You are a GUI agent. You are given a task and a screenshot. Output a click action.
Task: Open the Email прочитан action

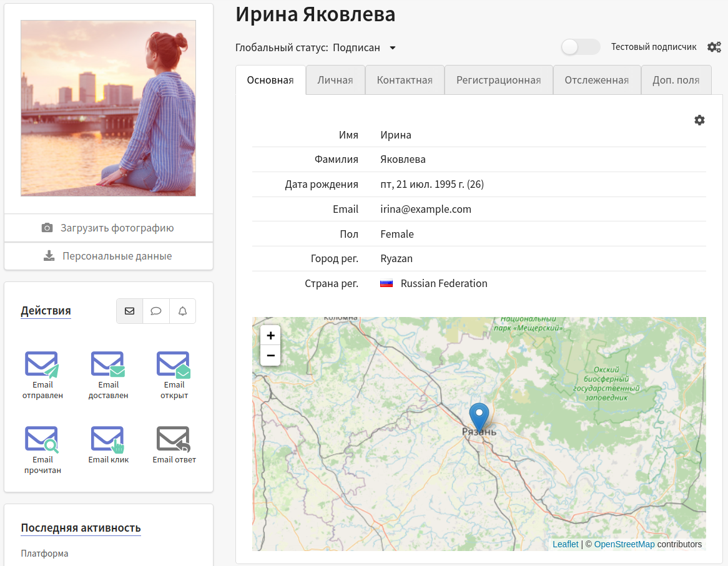point(42,439)
